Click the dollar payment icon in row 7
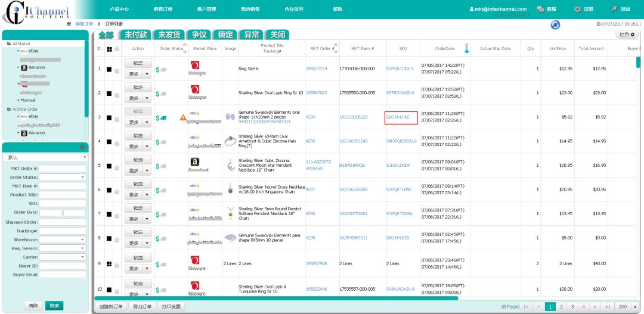 [157, 215]
